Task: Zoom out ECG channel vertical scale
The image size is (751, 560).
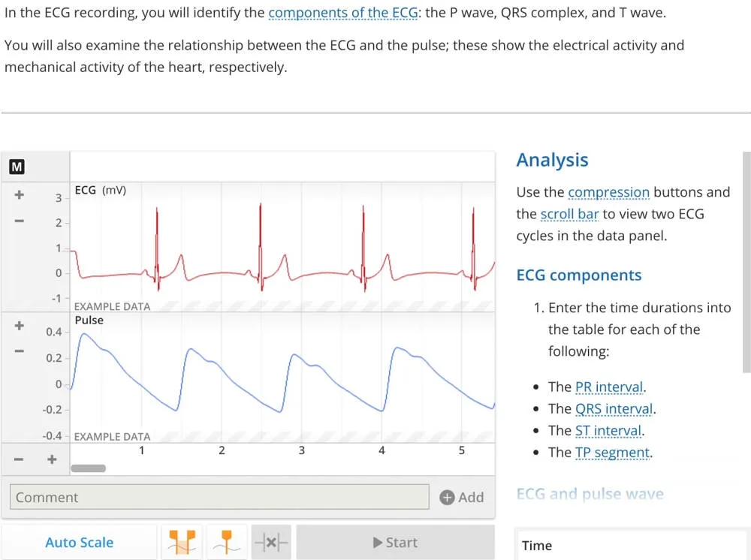Action: [x=20, y=221]
